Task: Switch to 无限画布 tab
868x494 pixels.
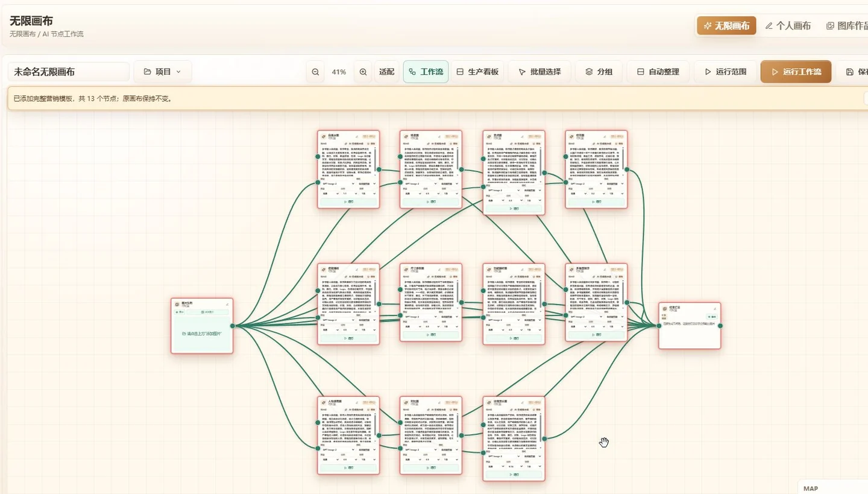Action: pyautogui.click(x=726, y=26)
